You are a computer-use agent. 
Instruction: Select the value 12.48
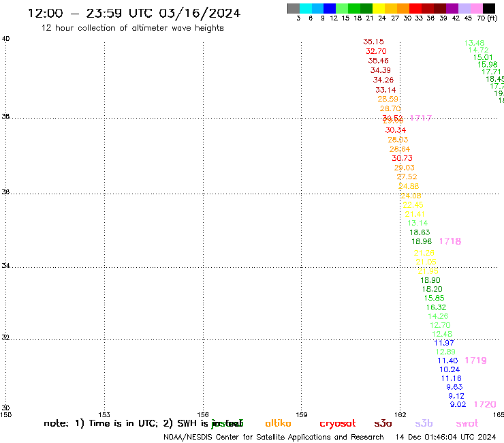tap(442, 334)
